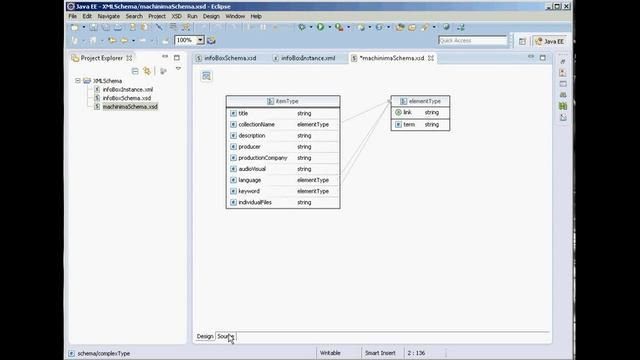Click the Run External Tools icon
The image size is (640, 360).
[x=339, y=27]
